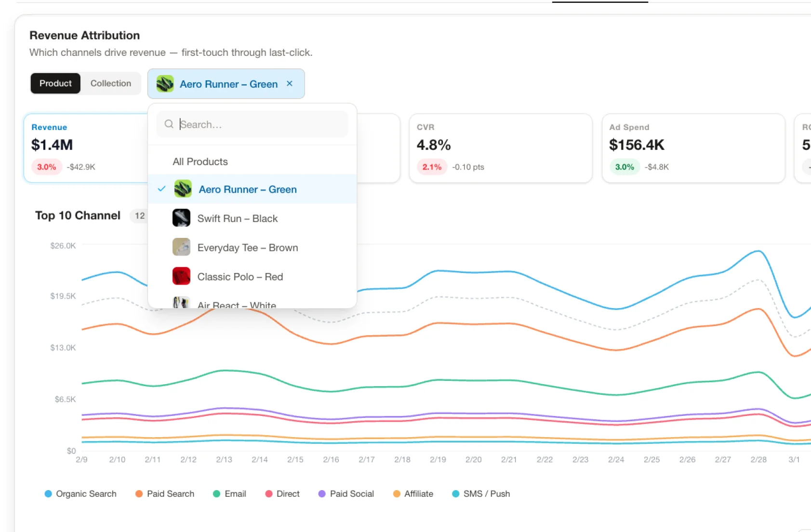
Task: Click the $156.4K ad spend value
Action: click(637, 144)
